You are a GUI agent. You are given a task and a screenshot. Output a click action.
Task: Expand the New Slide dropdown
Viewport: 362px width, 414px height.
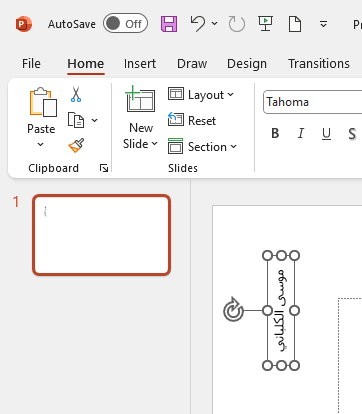coord(140,144)
